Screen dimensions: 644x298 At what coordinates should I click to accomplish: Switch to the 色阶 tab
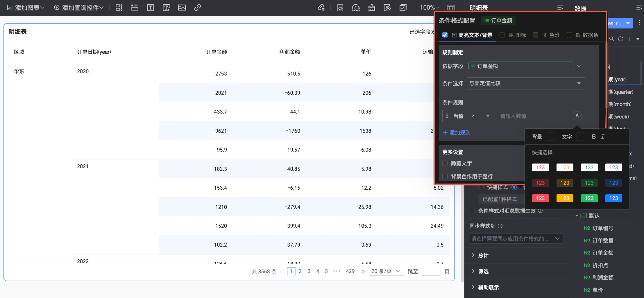[551, 35]
